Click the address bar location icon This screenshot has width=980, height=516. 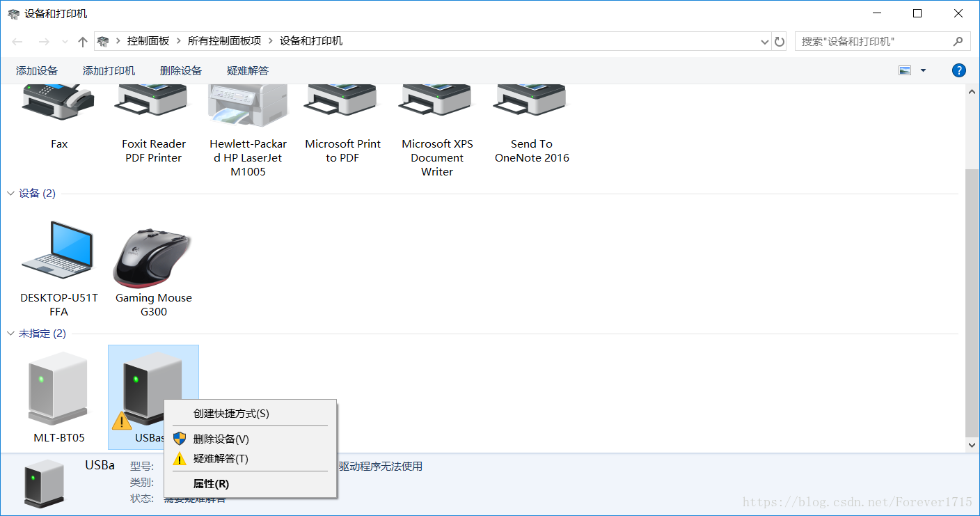point(103,42)
